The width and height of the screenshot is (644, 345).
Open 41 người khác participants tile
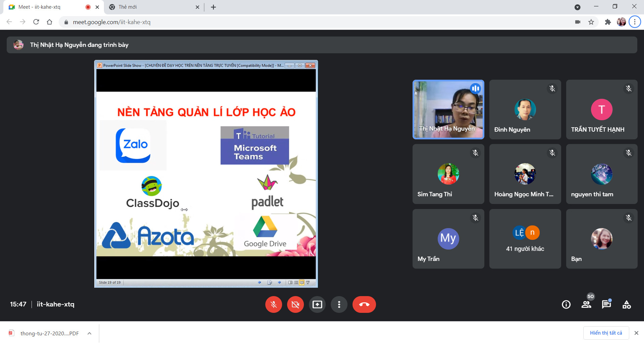525,239
